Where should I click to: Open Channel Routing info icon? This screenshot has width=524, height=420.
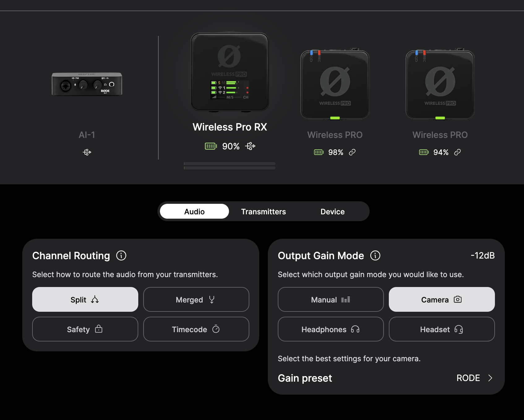[x=121, y=256]
